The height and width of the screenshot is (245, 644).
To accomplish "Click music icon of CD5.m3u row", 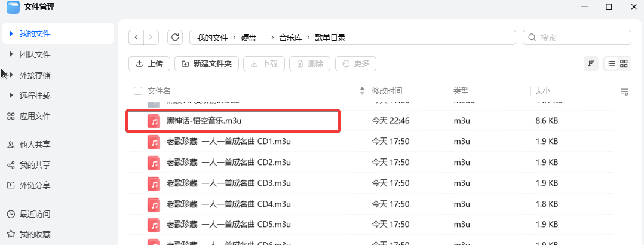I will pyautogui.click(x=154, y=225).
